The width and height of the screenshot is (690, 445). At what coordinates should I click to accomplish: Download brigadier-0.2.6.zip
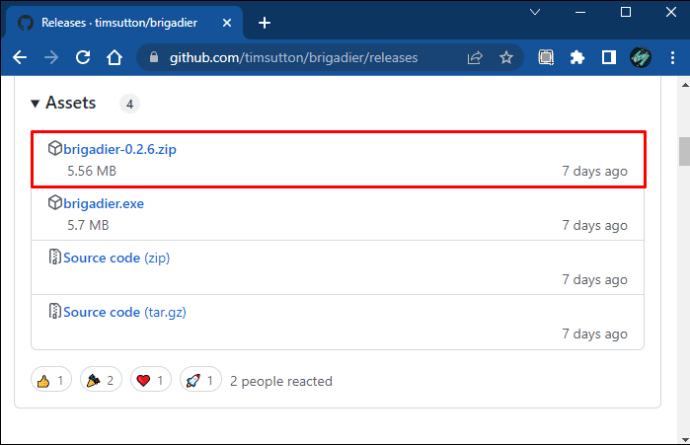(x=120, y=149)
